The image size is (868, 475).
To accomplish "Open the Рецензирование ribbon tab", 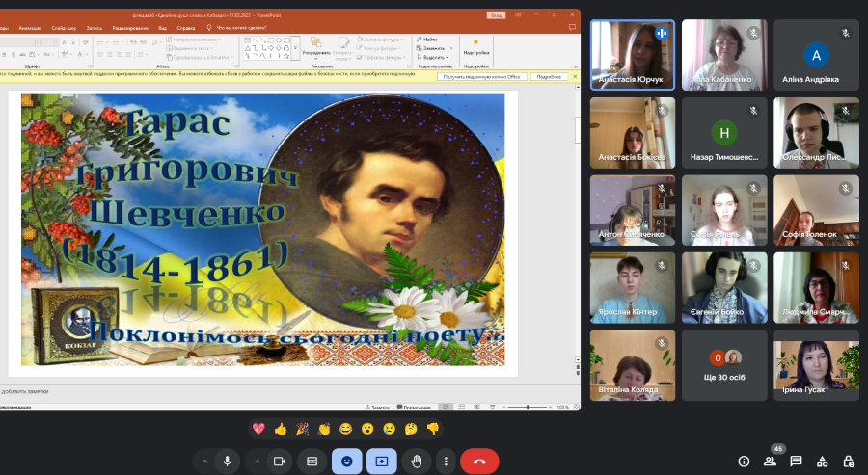I will point(130,28).
